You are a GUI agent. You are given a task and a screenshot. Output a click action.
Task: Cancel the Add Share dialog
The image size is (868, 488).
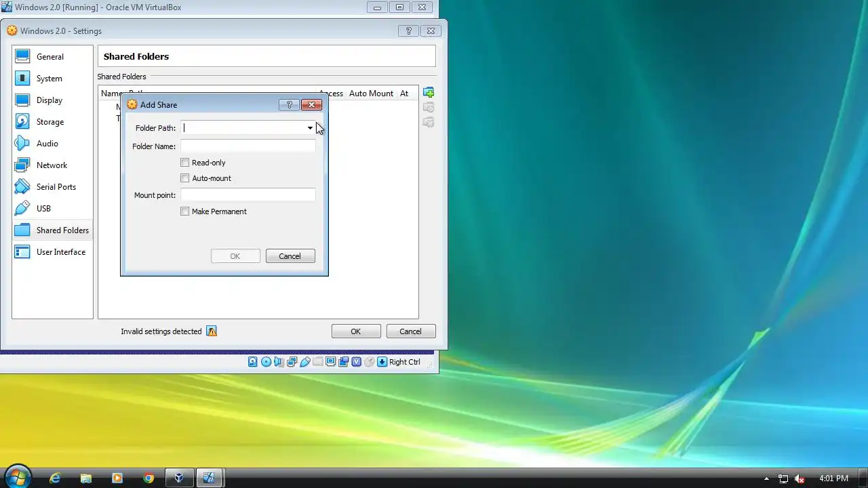290,256
